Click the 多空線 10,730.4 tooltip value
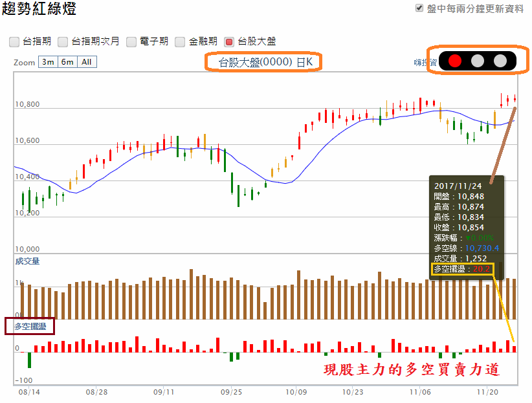The width and height of the screenshot is (532, 403). point(482,248)
